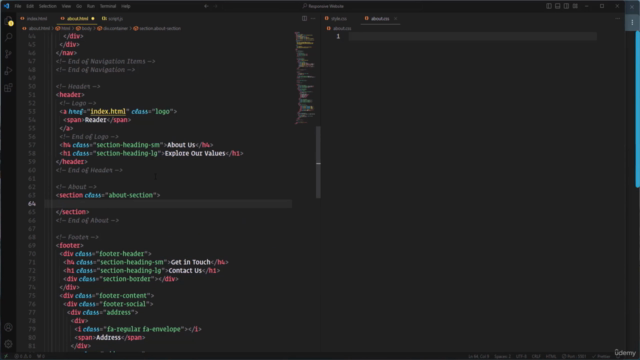Image resolution: width=640 pixels, height=360 pixels.
Task: Open the Edit menu
Action: tap(30, 6)
